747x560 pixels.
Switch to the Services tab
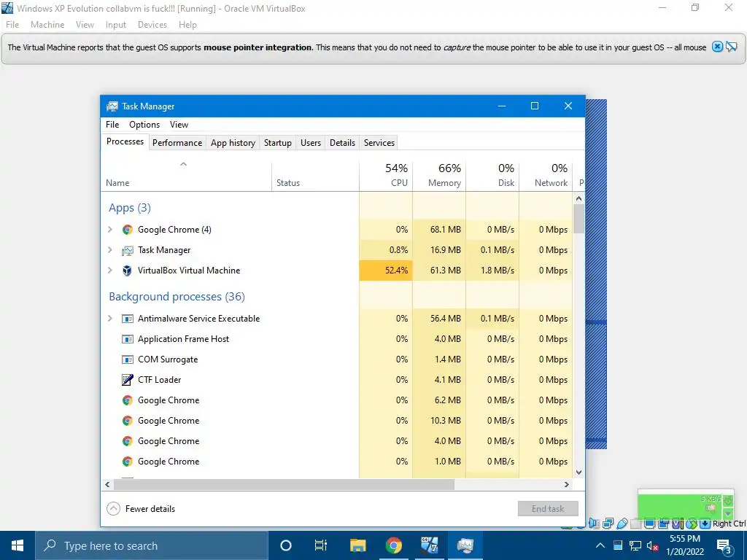(x=379, y=143)
